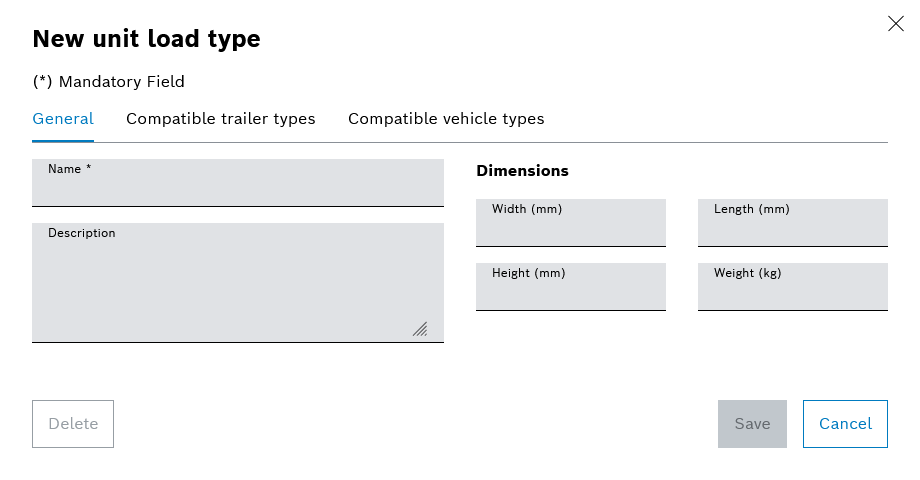This screenshot has height=480, width=920.
Task: Click the Description box resize grip icon
Action: [x=420, y=329]
